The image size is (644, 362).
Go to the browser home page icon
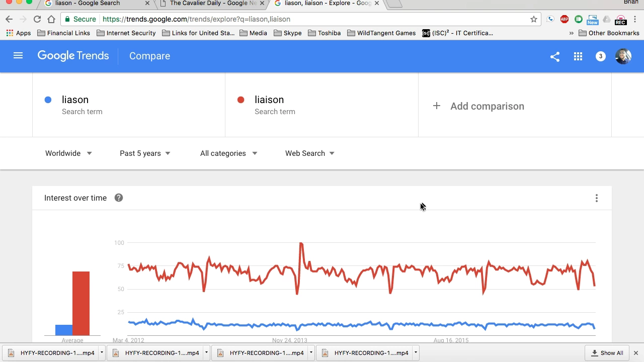pos(51,19)
